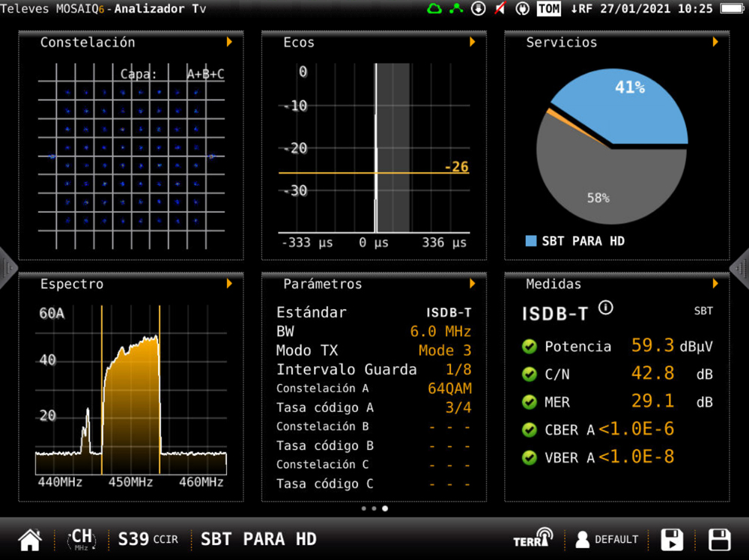
Task: Expand the Servicios panel with its arrow
Action: coord(715,42)
